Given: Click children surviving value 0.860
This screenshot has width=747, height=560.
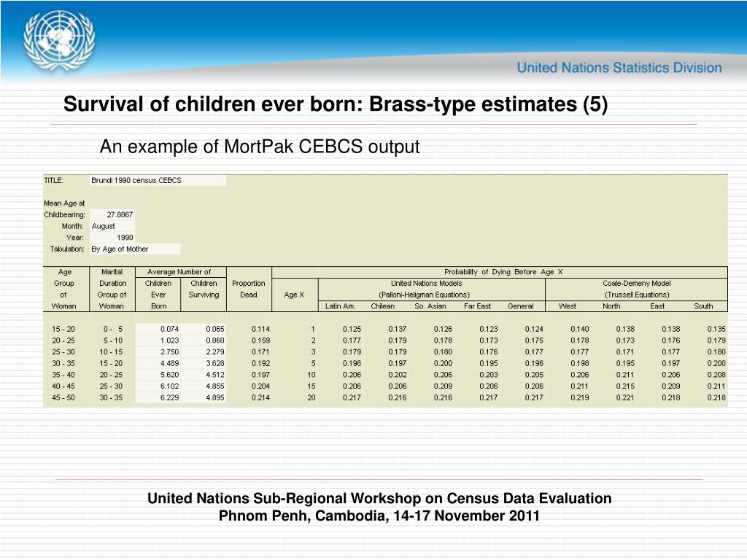Looking at the screenshot, I should pyautogui.click(x=215, y=341).
